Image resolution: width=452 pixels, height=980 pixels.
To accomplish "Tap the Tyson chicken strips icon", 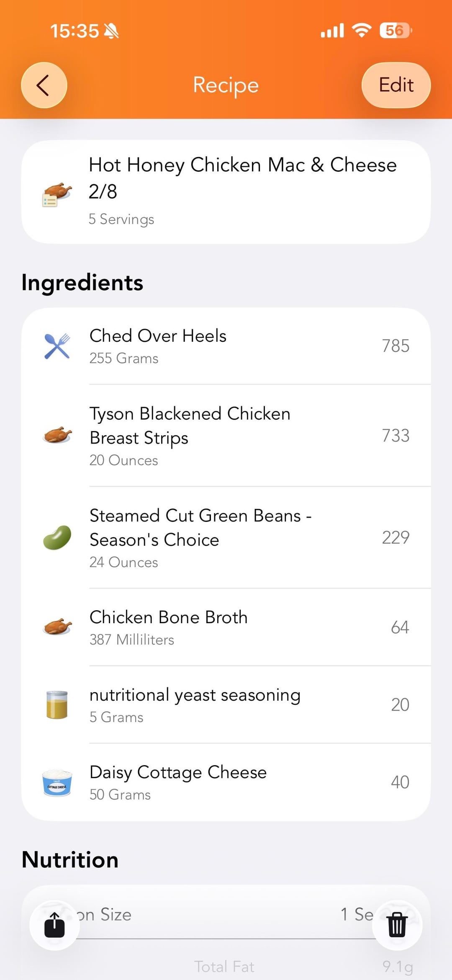I will point(57,436).
